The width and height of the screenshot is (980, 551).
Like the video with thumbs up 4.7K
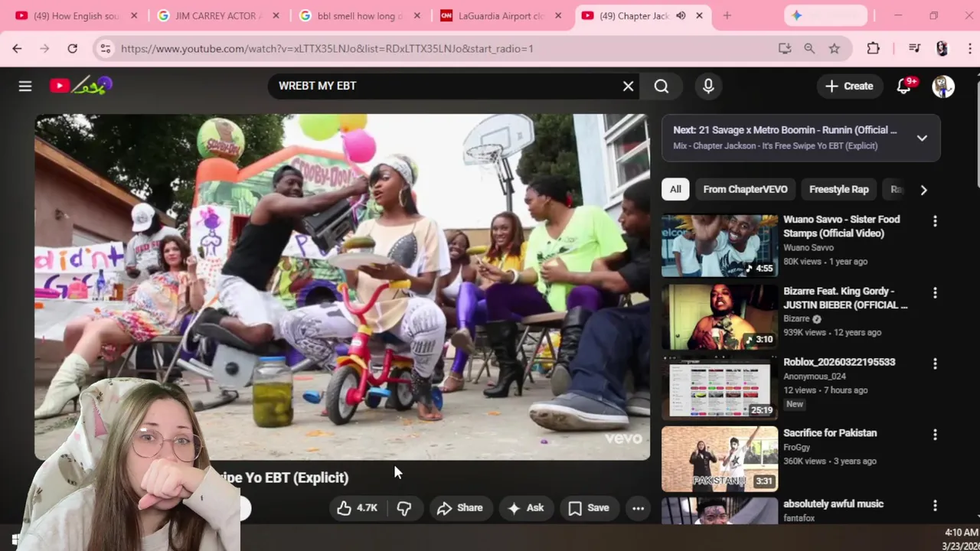pyautogui.click(x=358, y=508)
